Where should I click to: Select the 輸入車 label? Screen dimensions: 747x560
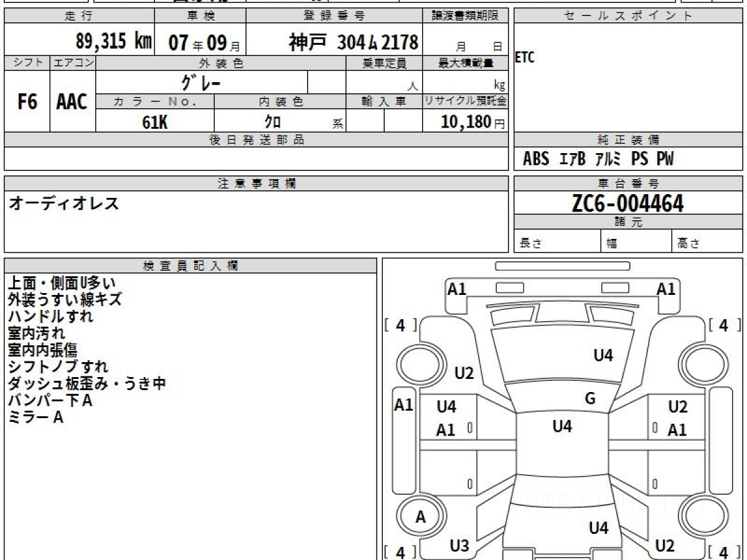pos(384,102)
